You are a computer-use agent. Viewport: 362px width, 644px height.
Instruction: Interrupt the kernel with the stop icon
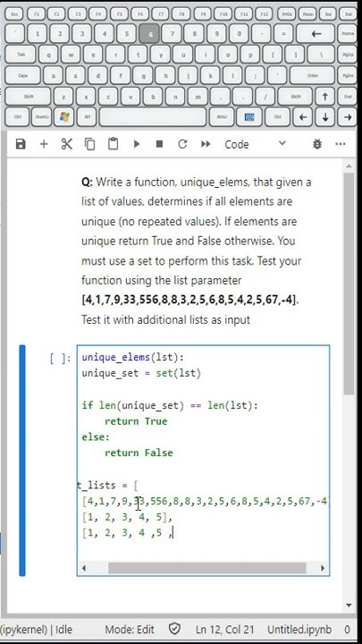tap(159, 144)
